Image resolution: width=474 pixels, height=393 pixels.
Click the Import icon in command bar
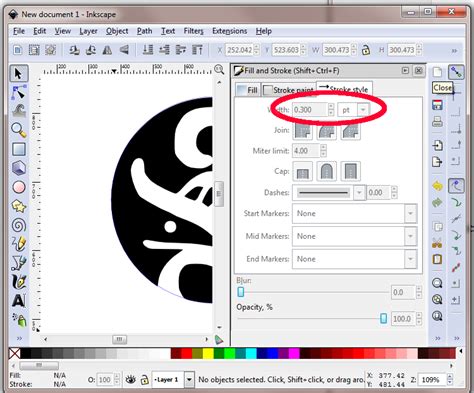point(438,145)
